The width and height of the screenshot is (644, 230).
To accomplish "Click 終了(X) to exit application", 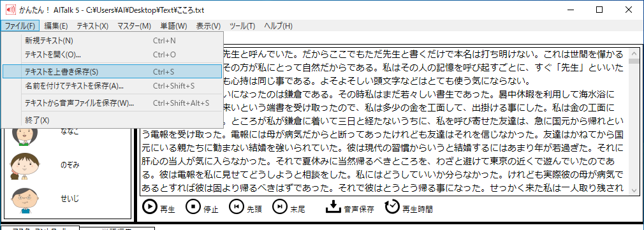I will (112, 120).
